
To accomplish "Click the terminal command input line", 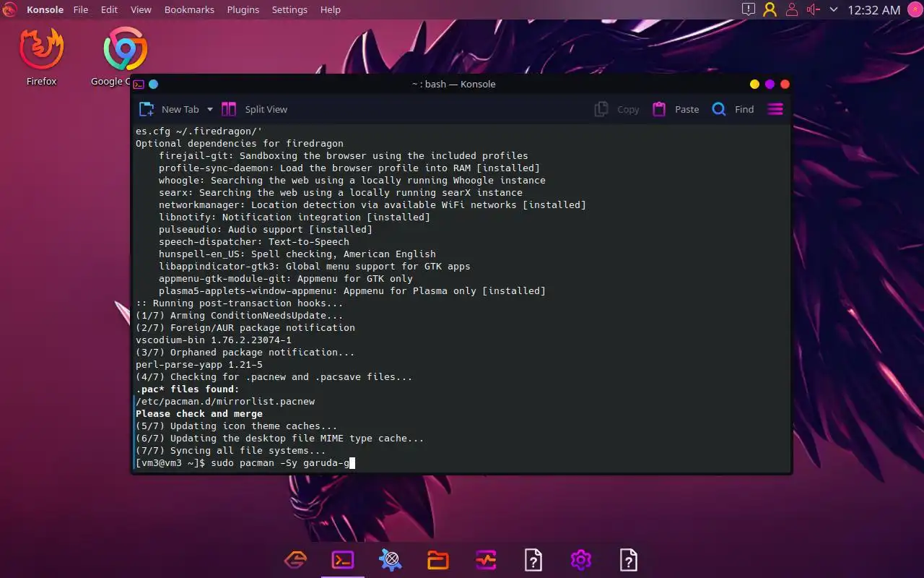I will click(x=245, y=462).
